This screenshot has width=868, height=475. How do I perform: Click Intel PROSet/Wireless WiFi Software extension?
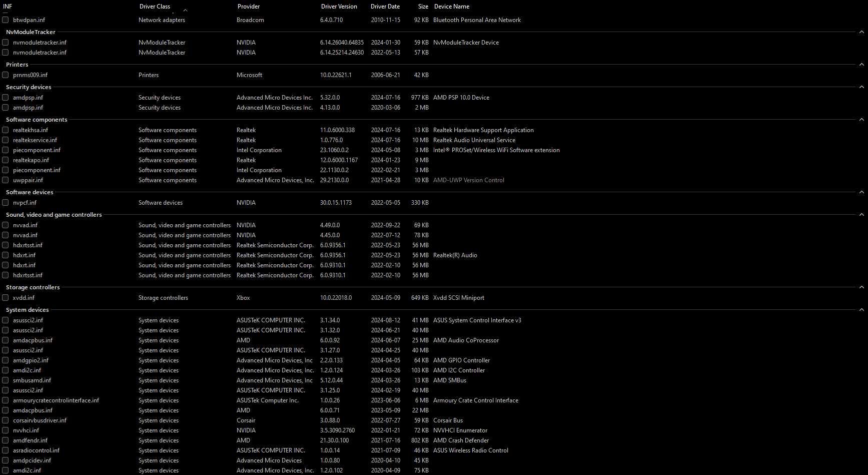pyautogui.click(x=496, y=150)
